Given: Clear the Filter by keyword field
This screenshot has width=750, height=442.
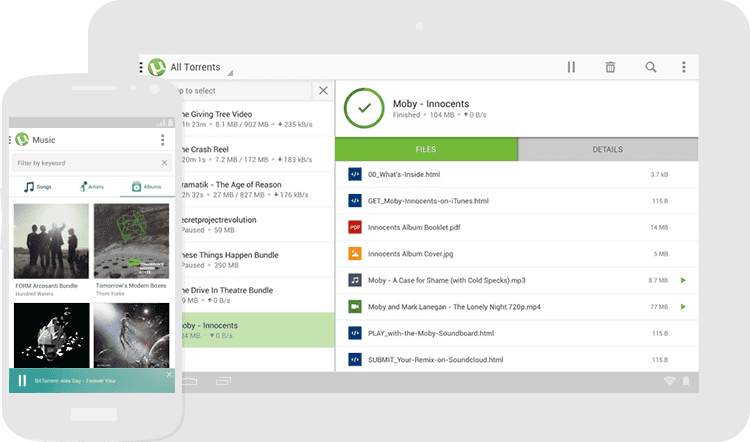Looking at the screenshot, I should click(x=165, y=162).
